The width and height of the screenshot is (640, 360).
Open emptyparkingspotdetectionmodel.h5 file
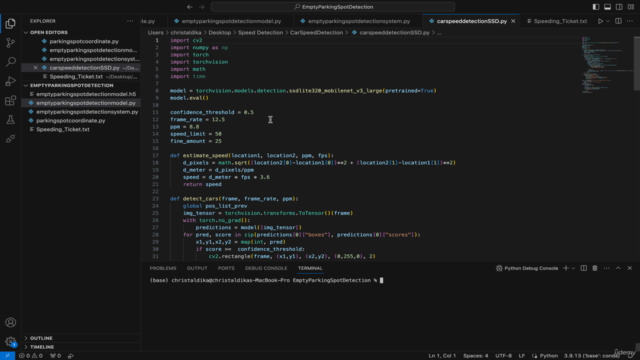tap(86, 94)
